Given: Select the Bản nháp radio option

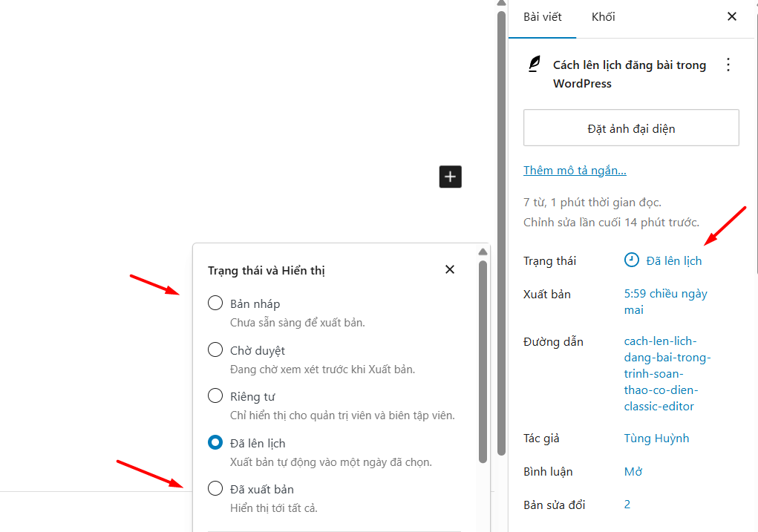Looking at the screenshot, I should [215, 303].
